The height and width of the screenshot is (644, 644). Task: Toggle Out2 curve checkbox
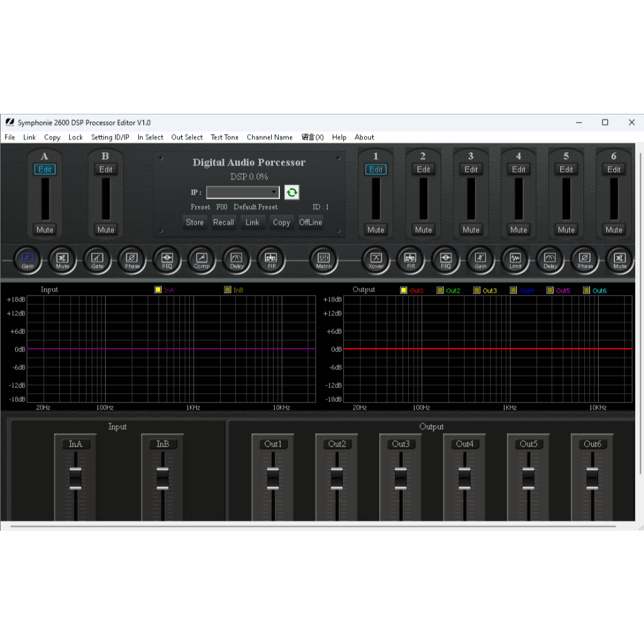click(440, 291)
